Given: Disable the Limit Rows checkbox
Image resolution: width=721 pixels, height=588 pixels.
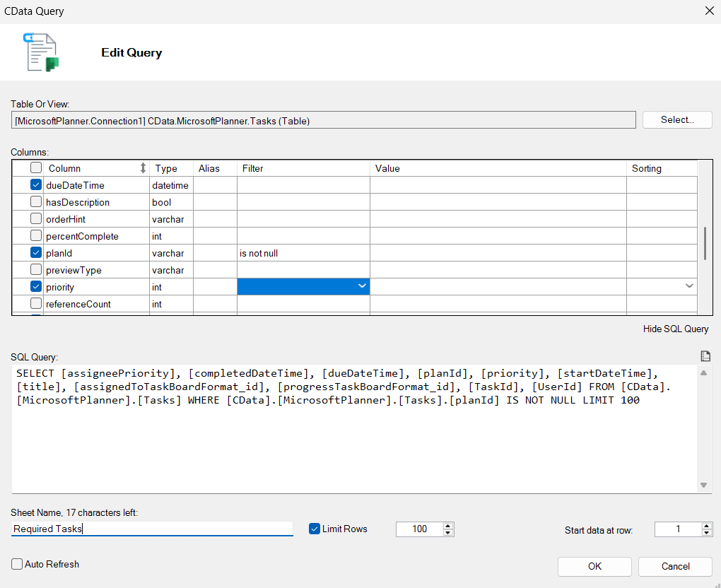Looking at the screenshot, I should (x=315, y=529).
